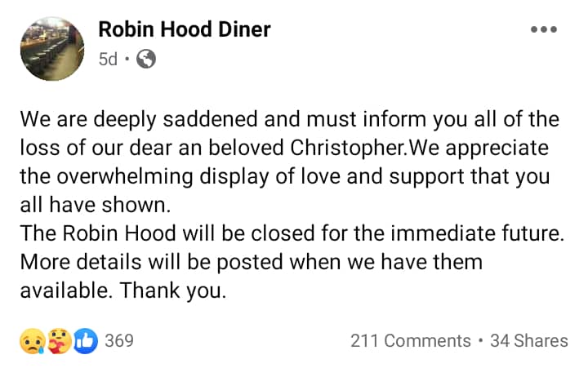Click the closing 'Thank you' text line
The height and width of the screenshot is (368, 588).
[123, 290]
